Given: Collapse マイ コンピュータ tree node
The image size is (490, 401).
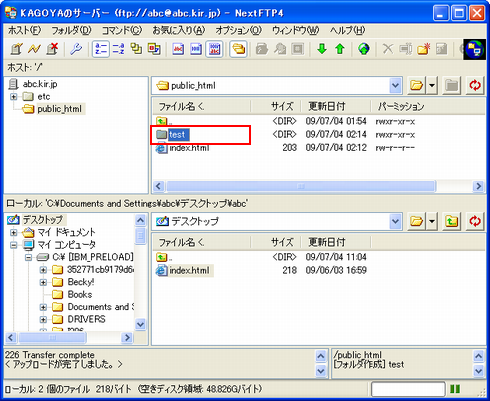Looking at the screenshot, I should 13,245.
